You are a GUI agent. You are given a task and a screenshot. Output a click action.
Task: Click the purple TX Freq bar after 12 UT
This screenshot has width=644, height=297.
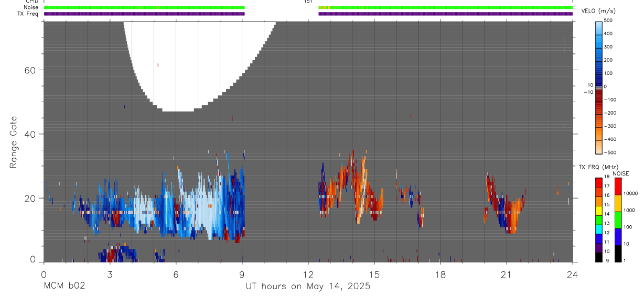coord(446,14)
